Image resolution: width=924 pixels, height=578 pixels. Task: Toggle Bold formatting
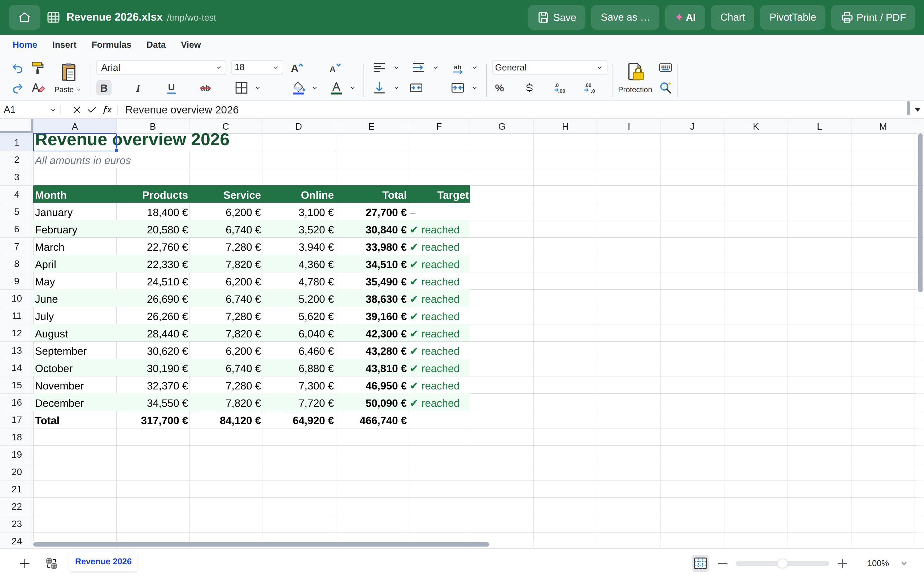point(104,88)
